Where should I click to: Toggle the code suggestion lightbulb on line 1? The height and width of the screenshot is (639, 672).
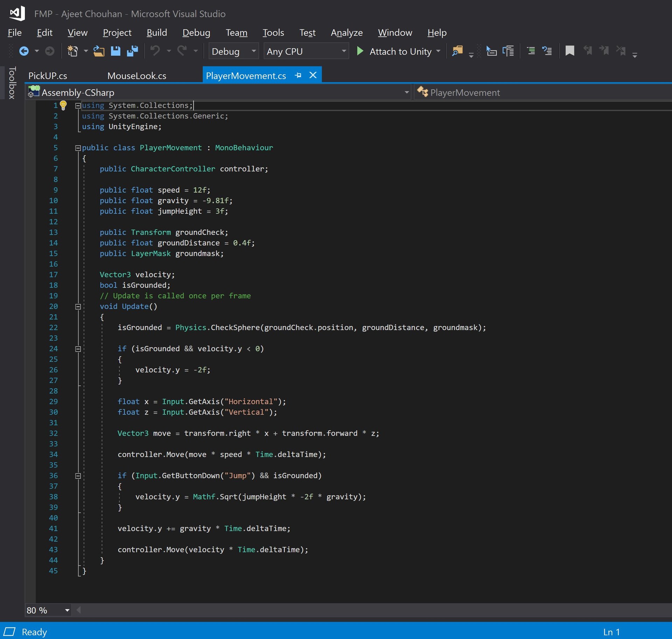pyautogui.click(x=63, y=105)
